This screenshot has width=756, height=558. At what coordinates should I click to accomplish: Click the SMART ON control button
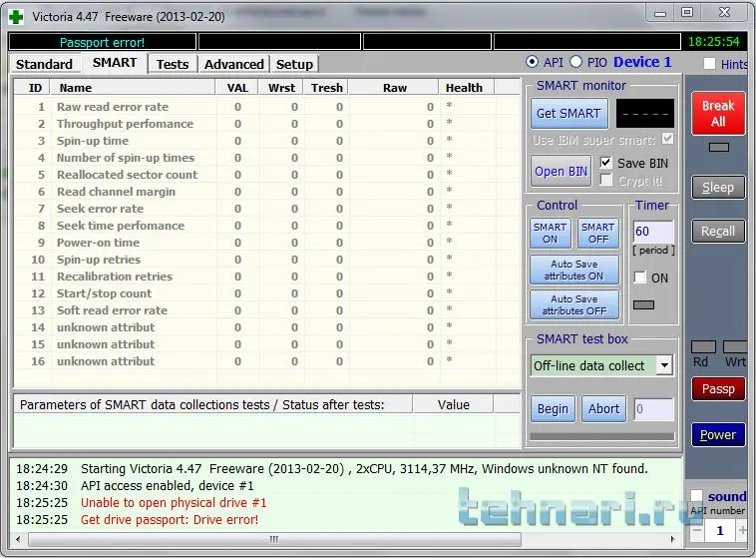551,234
